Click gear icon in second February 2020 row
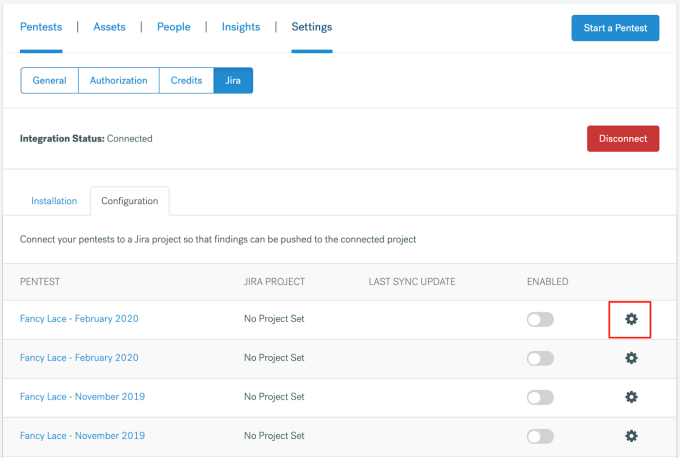Image resolution: width=680 pixels, height=458 pixels. point(631,358)
